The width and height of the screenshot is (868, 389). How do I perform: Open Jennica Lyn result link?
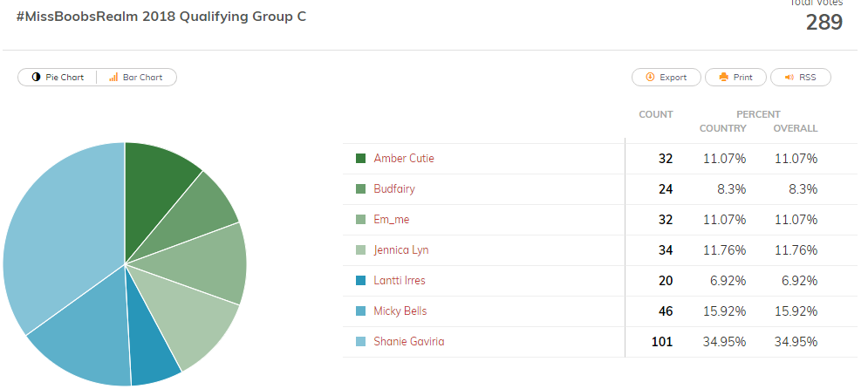[x=400, y=250]
